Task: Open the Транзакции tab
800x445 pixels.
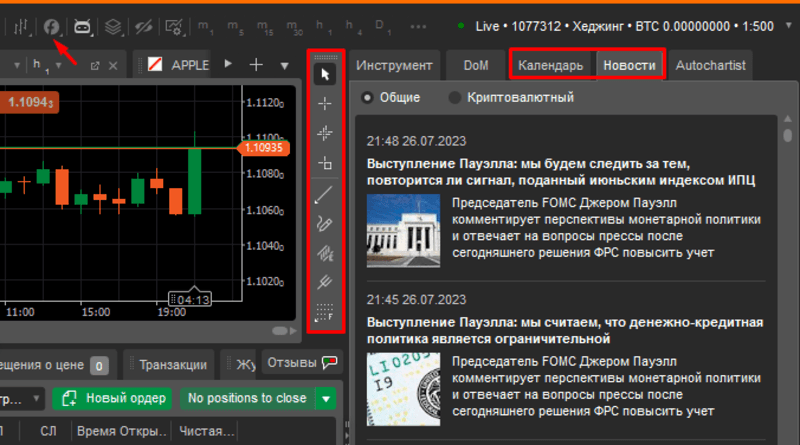Action: (169, 365)
